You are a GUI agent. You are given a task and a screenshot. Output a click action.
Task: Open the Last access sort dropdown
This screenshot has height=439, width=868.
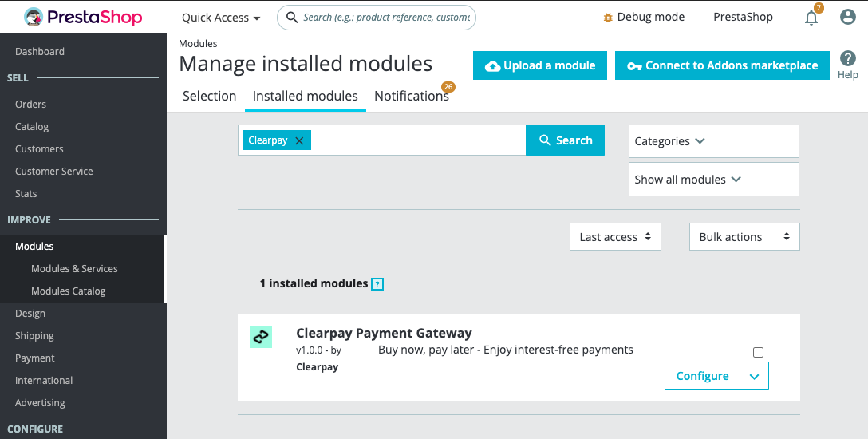615,237
